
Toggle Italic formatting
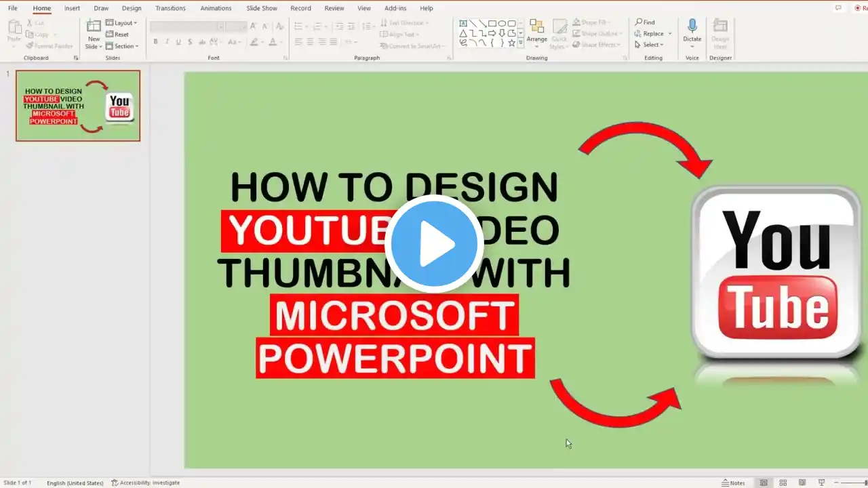[x=167, y=42]
